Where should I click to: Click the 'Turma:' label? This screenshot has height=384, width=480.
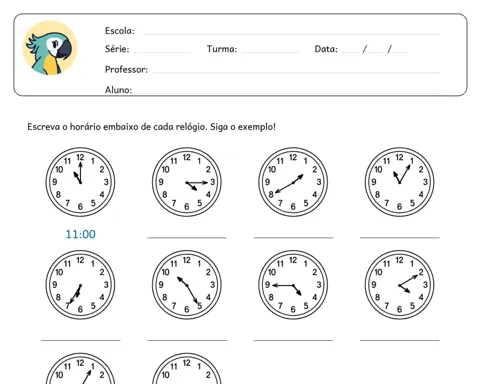(x=222, y=49)
